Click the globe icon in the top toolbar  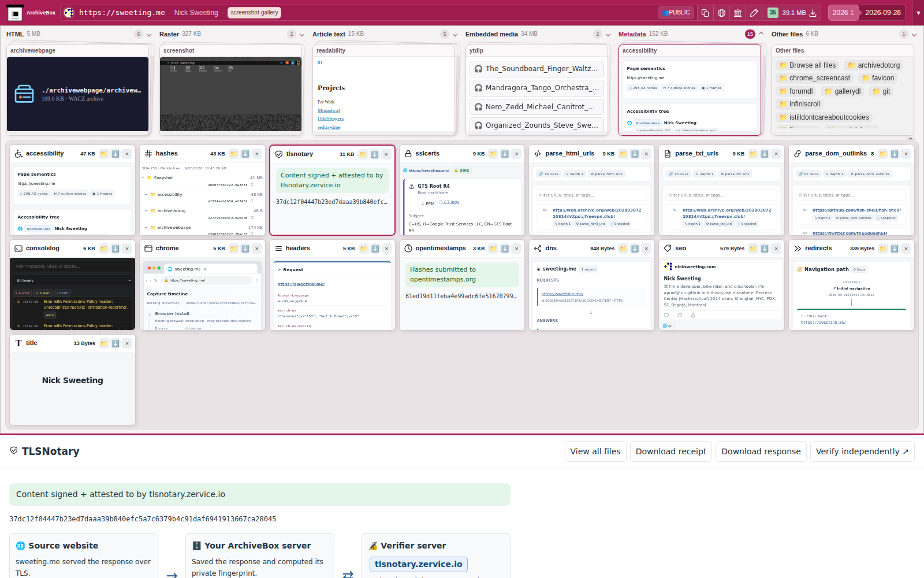tap(721, 13)
